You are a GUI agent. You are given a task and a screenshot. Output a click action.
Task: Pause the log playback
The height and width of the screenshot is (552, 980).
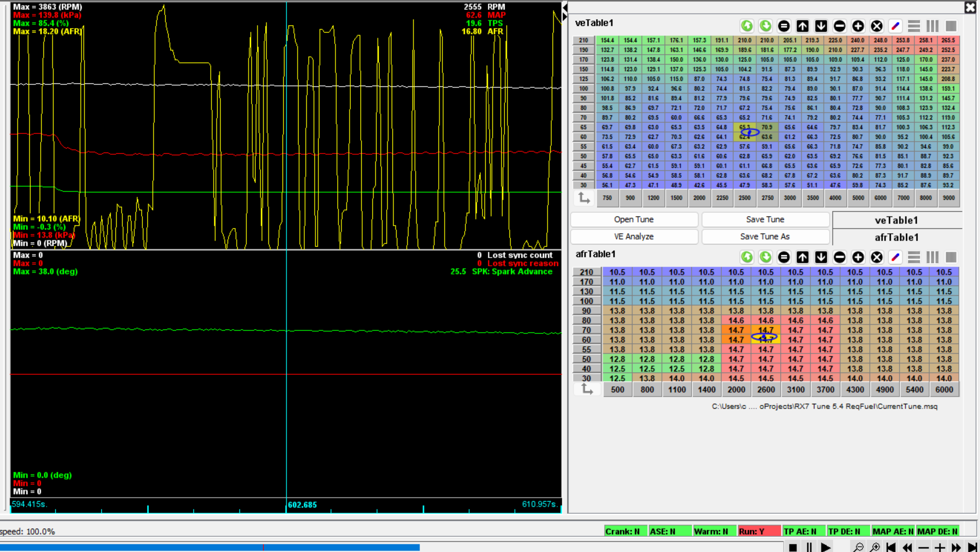809,547
